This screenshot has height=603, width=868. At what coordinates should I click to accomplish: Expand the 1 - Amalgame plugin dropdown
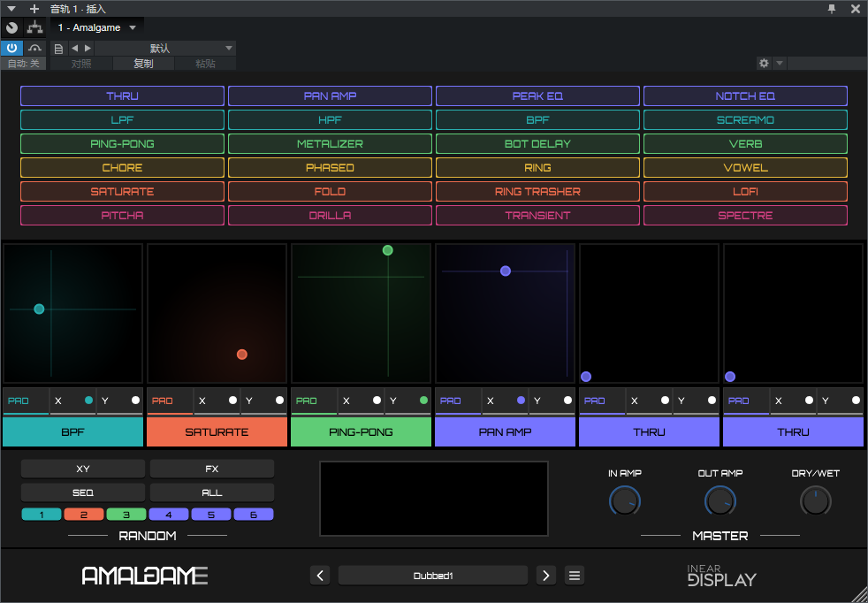(x=133, y=27)
